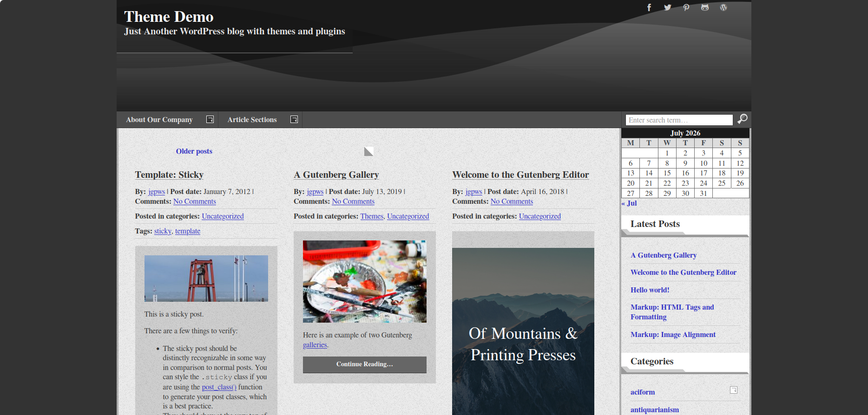Click Continue Reading button on Gallery post
This screenshot has height=415, width=868.
(x=365, y=364)
